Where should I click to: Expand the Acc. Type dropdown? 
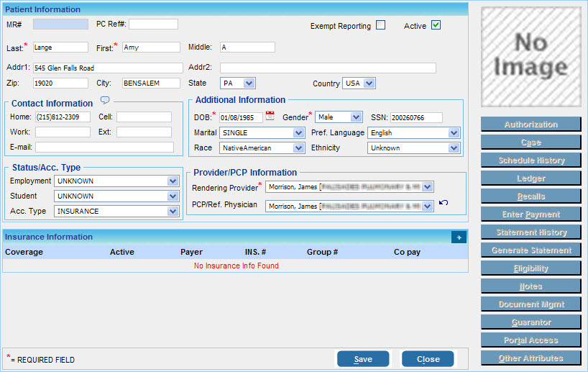coord(173,212)
